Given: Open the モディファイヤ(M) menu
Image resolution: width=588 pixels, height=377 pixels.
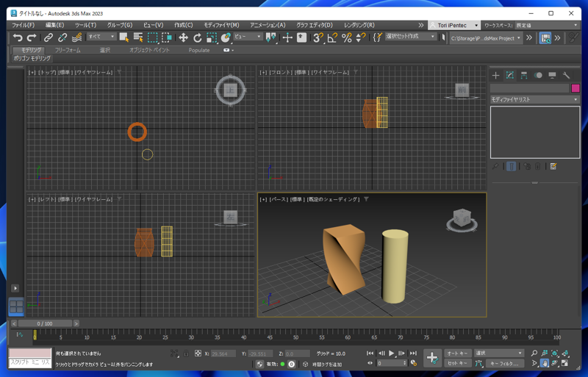Looking at the screenshot, I should pos(221,25).
